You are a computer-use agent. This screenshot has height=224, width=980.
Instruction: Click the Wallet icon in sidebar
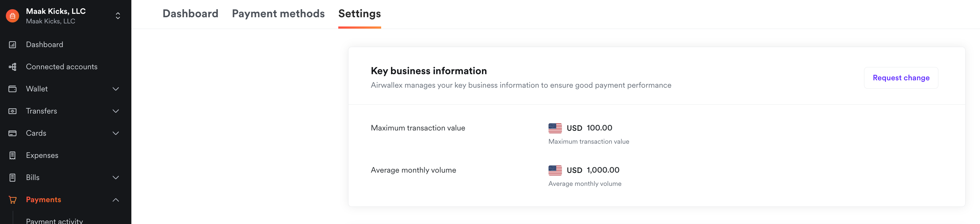(13, 89)
